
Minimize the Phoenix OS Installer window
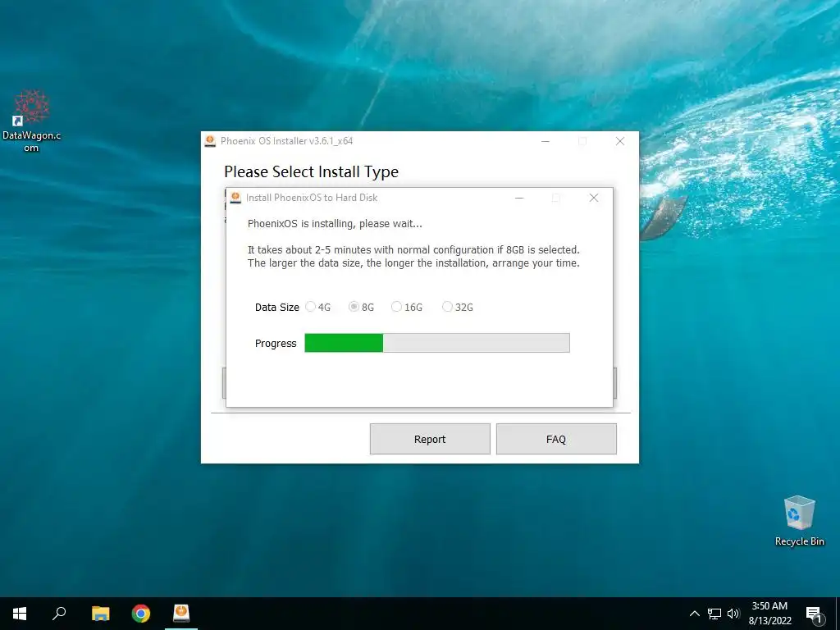click(546, 141)
